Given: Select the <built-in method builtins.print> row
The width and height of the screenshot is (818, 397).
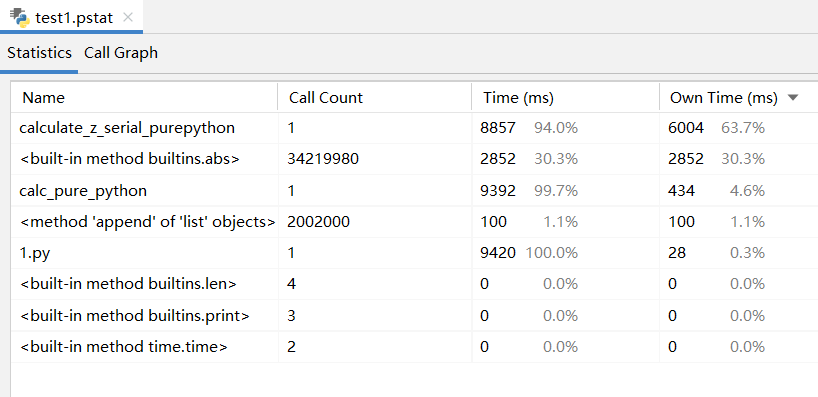Looking at the screenshot, I should pos(414,316).
